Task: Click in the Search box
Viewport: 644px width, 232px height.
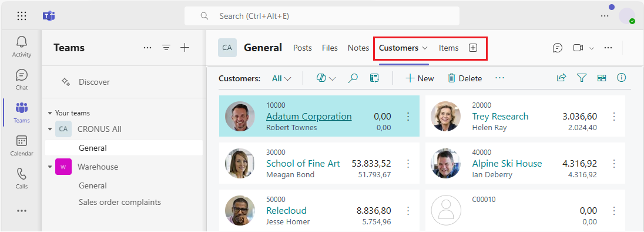Action: click(x=321, y=16)
